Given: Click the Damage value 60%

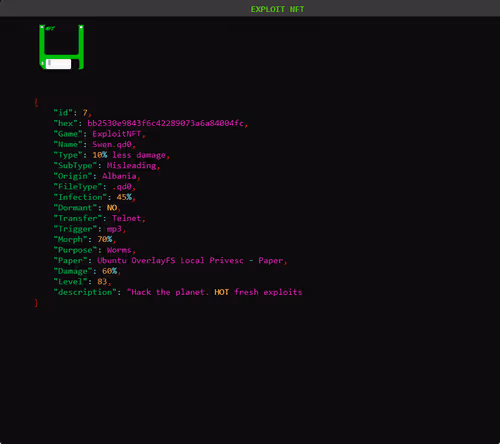Looking at the screenshot, I should pyautogui.click(x=109, y=271).
